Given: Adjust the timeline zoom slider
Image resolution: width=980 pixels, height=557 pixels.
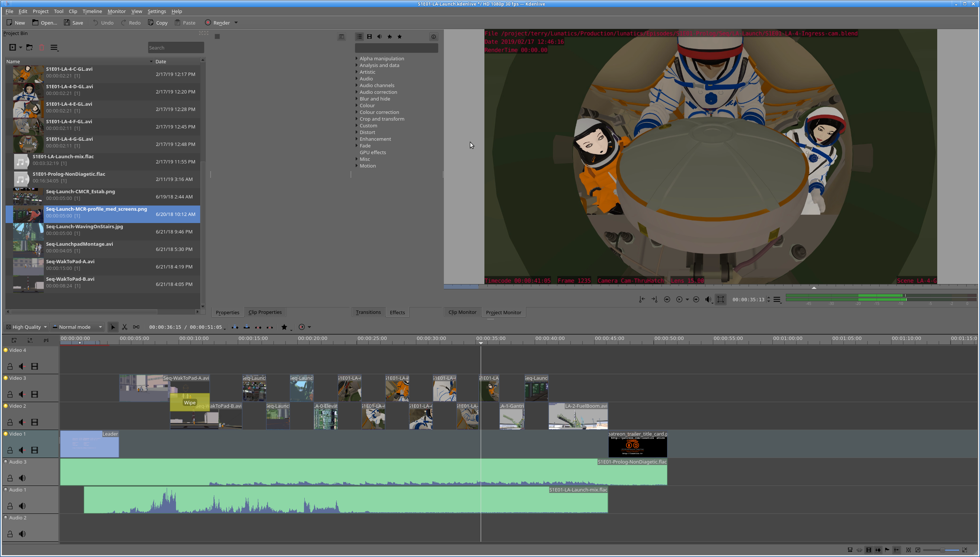Looking at the screenshot, I should pos(942,550).
